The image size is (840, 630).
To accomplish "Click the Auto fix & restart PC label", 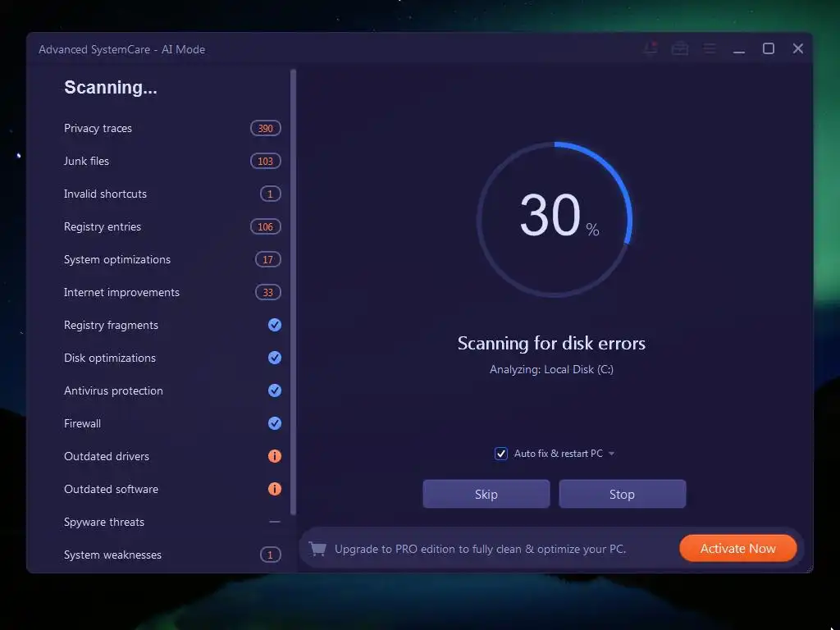I will point(558,453).
